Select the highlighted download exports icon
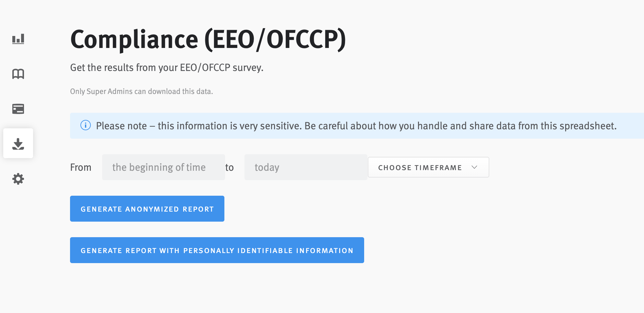Screen dimensions: 644x313 coord(18,143)
